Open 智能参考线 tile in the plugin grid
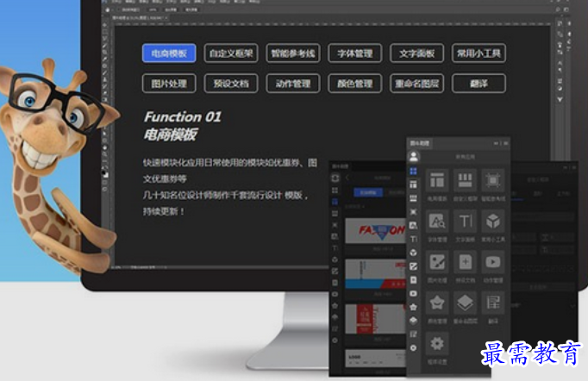The height and width of the screenshot is (381, 588). pyautogui.click(x=493, y=181)
